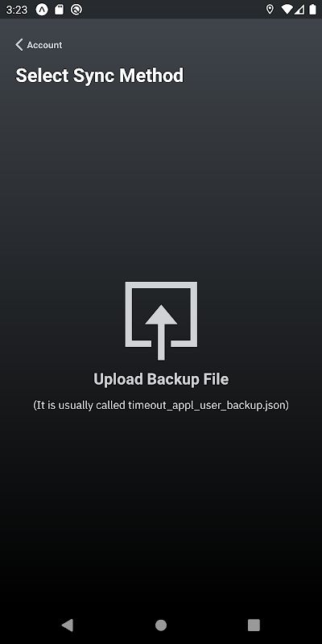
Task: Tap the Android home circle button
Action: [x=161, y=625]
